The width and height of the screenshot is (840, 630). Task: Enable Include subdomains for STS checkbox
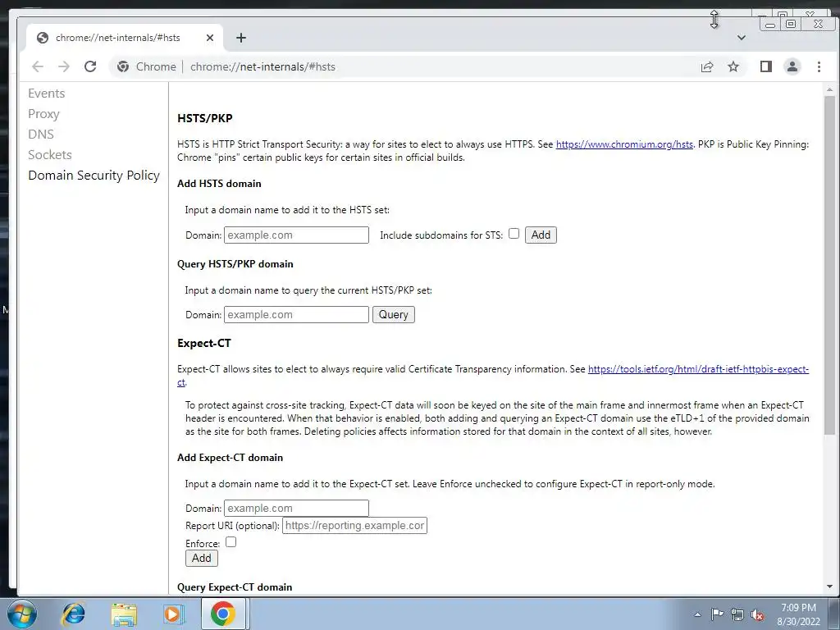click(514, 234)
